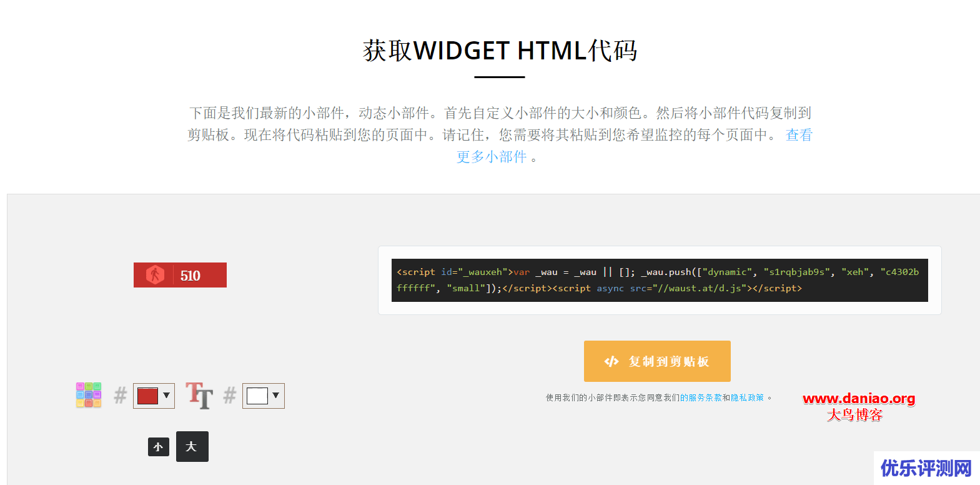Click the 获取WIDGET HTML代码 heading
This screenshot has height=485, width=980.
point(500,51)
